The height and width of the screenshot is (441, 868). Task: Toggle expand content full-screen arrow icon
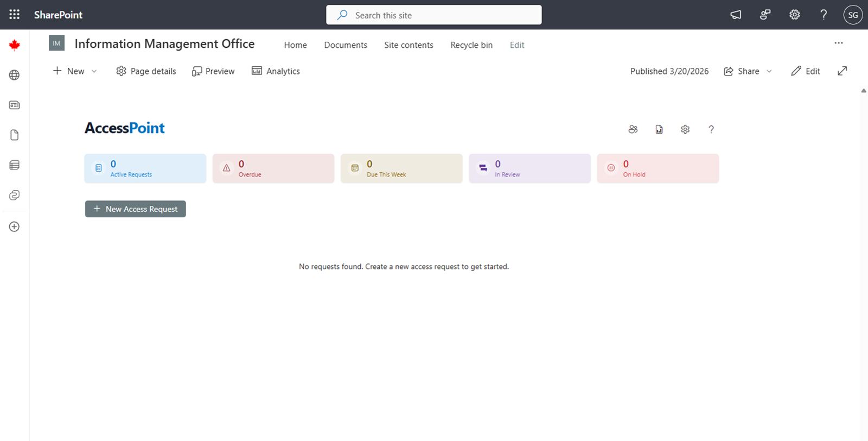coord(842,71)
